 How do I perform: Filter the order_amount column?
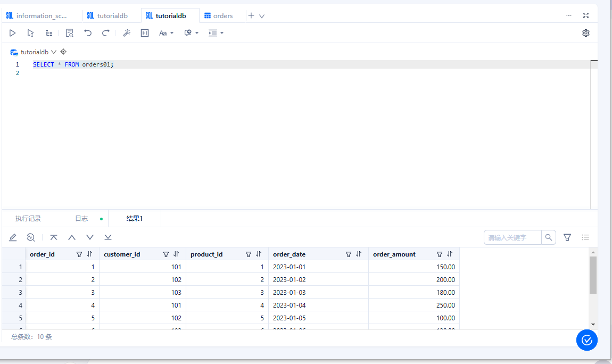[x=440, y=254]
